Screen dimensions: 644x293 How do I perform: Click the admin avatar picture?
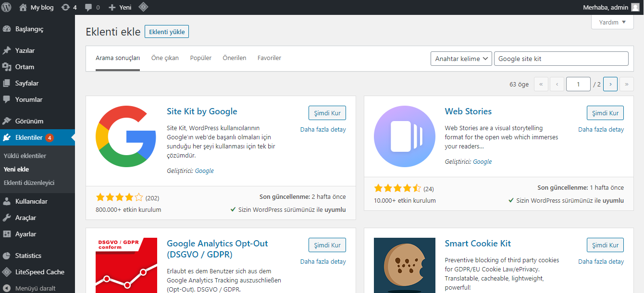635,7
